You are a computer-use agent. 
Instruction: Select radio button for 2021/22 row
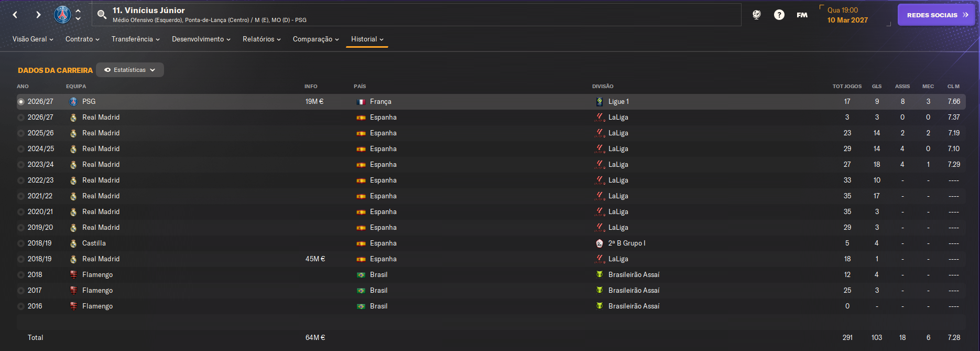[x=21, y=196]
